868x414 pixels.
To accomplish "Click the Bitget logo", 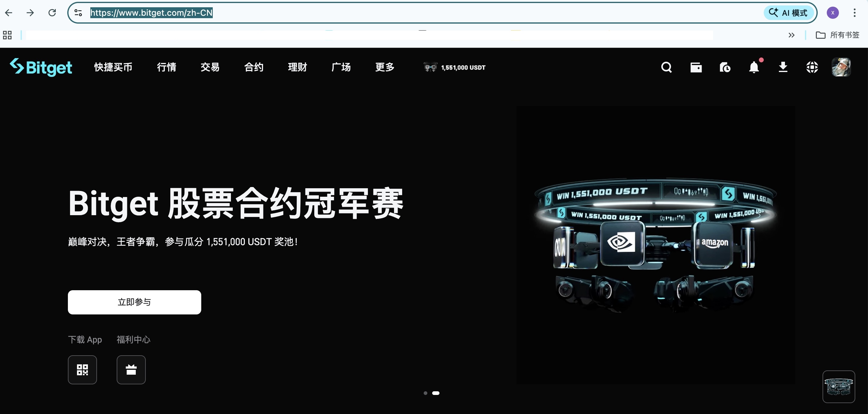I will click(x=41, y=67).
